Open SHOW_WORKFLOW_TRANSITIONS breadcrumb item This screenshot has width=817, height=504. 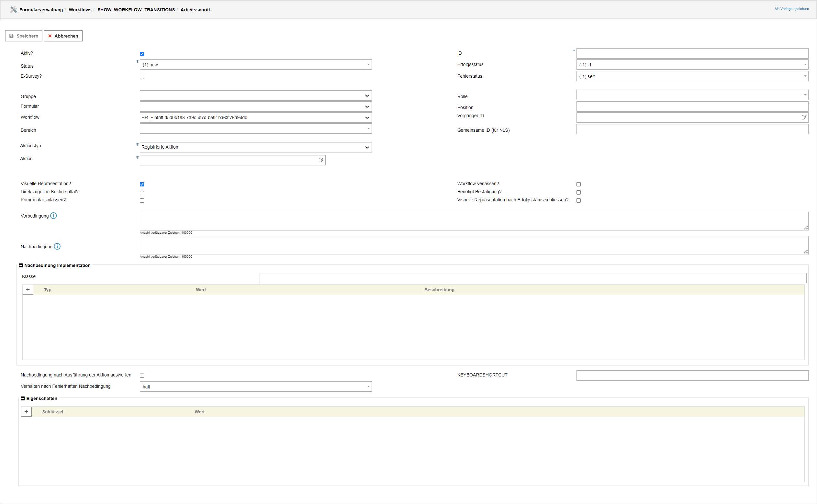(x=136, y=10)
